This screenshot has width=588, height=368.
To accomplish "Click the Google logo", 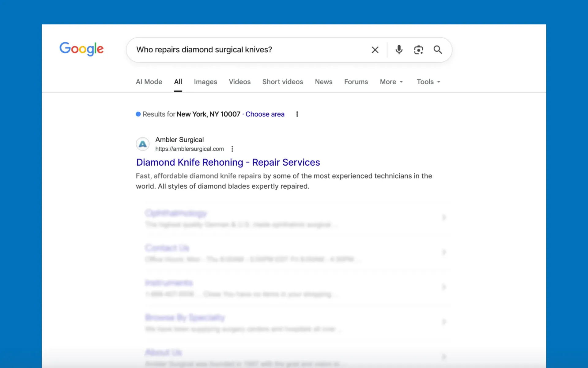I will [81, 49].
